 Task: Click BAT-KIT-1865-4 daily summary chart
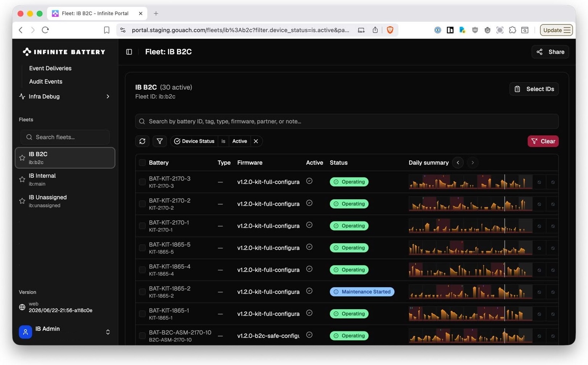tap(471, 270)
